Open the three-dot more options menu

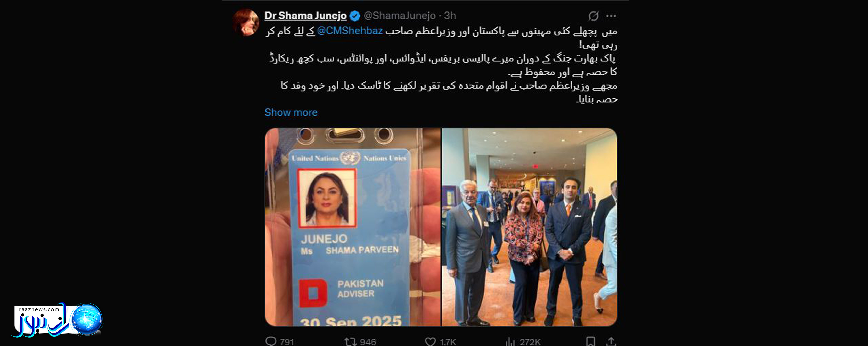pyautogui.click(x=611, y=16)
